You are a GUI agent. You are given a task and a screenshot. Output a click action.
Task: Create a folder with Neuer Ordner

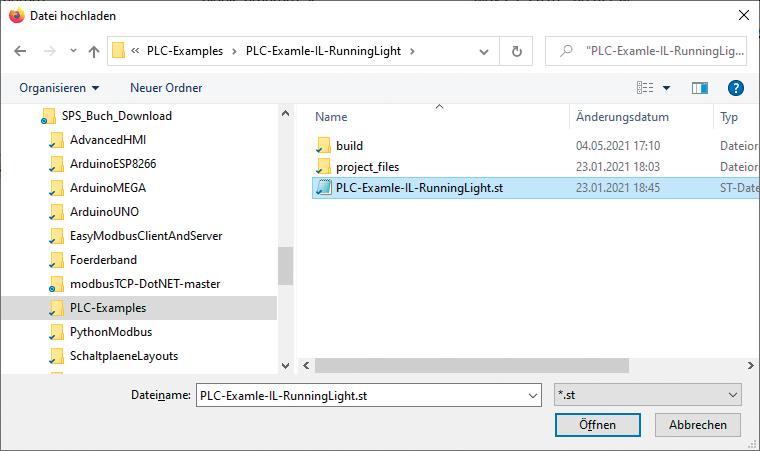coord(166,88)
